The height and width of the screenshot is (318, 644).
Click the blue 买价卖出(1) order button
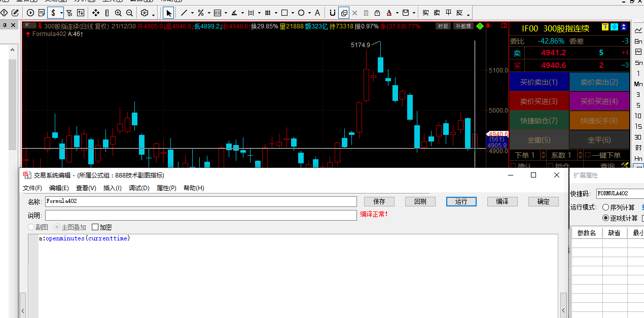539,82
